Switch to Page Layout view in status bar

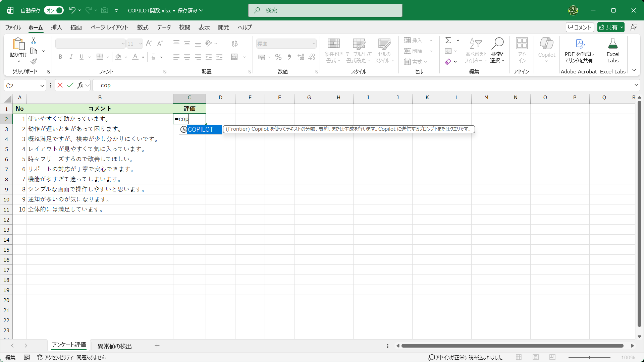pyautogui.click(x=536, y=357)
